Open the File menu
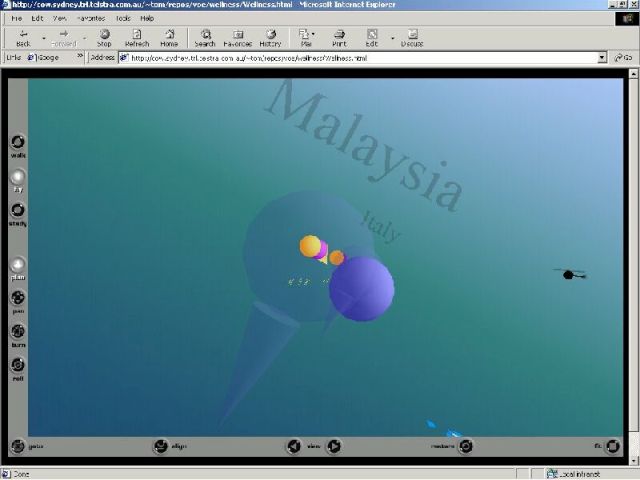 coord(16,18)
